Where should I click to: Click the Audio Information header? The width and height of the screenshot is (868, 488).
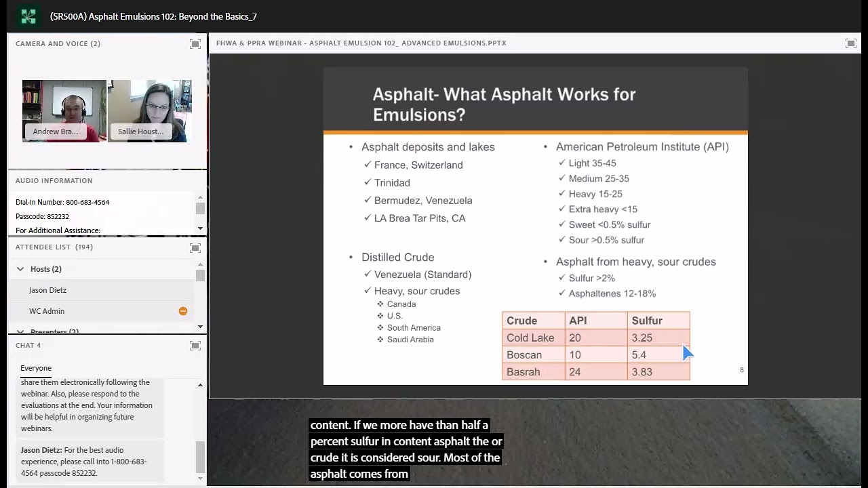coord(54,180)
